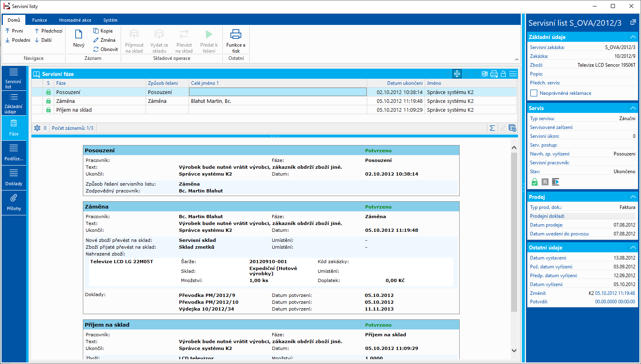Click Obnovit refresh icon
This screenshot has width=641, height=364.
(x=96, y=49)
